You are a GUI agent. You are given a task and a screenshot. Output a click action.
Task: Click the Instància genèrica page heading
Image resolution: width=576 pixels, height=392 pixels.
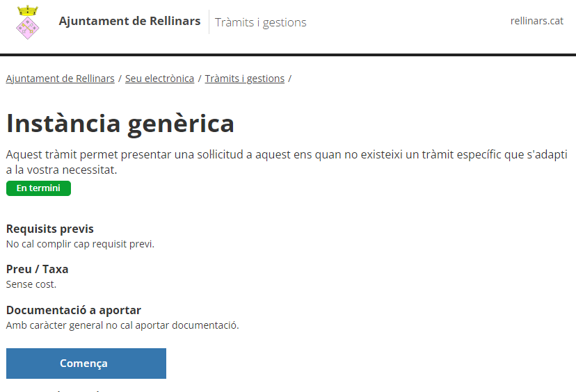[x=120, y=123]
